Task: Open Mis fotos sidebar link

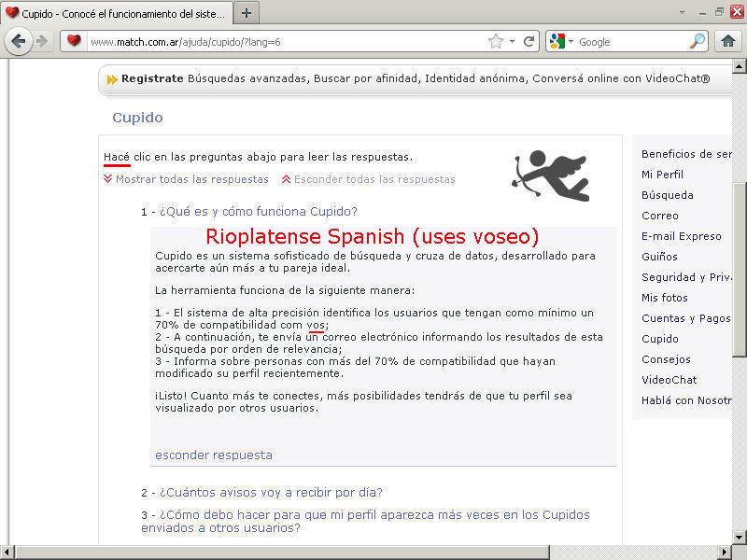Action: point(665,298)
